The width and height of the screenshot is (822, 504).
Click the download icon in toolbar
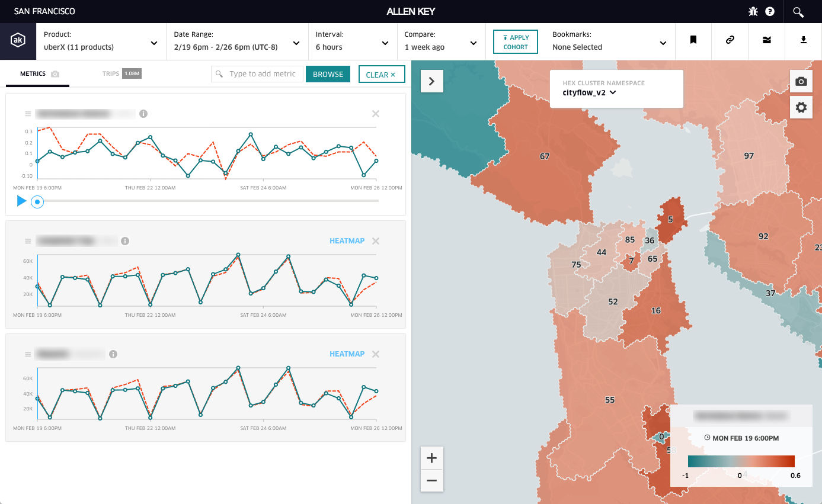(804, 40)
